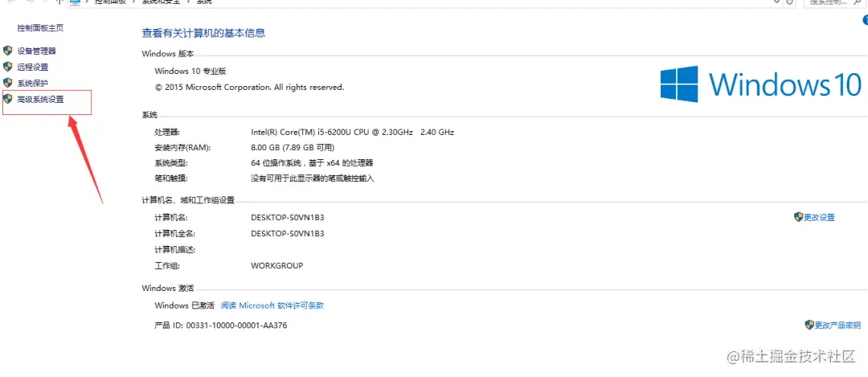This screenshot has height=377, width=868.
Task: Click the heading 查看有关计算机的基本信息
Action: pos(203,33)
